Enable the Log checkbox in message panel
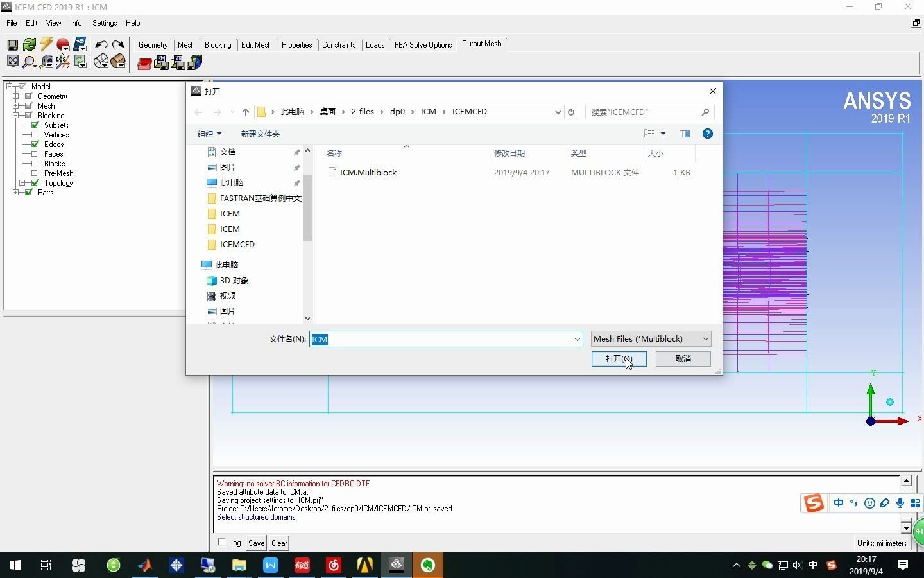924x578 pixels. (221, 543)
